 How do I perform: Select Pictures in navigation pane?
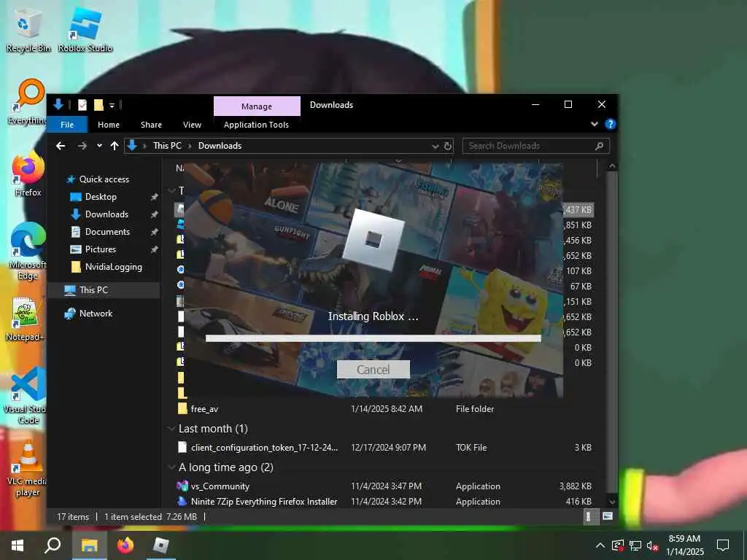[x=100, y=249]
